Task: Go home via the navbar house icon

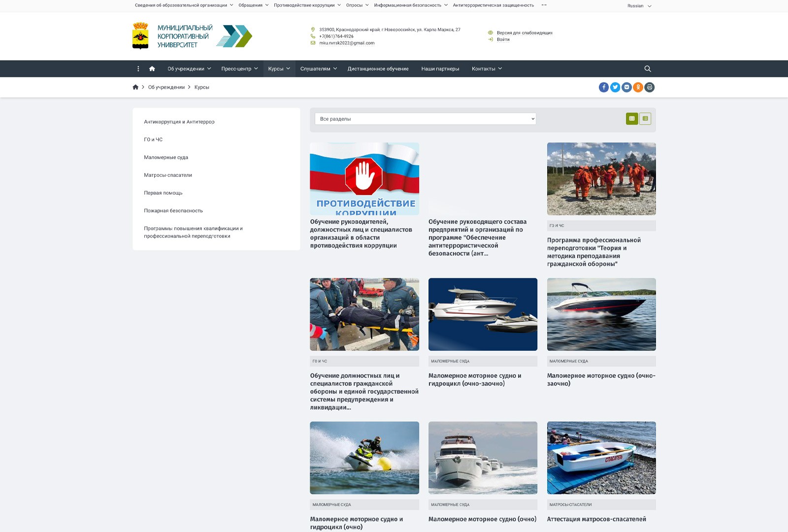Action: (x=152, y=69)
